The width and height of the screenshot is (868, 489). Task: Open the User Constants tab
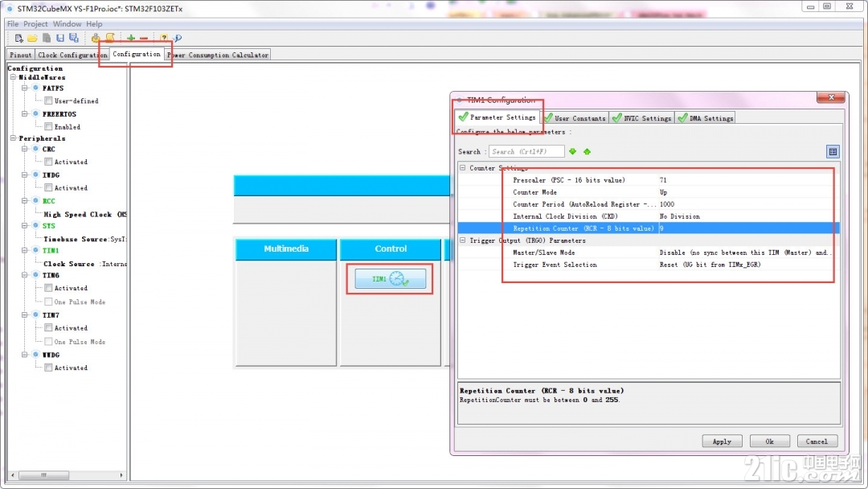pyautogui.click(x=575, y=118)
